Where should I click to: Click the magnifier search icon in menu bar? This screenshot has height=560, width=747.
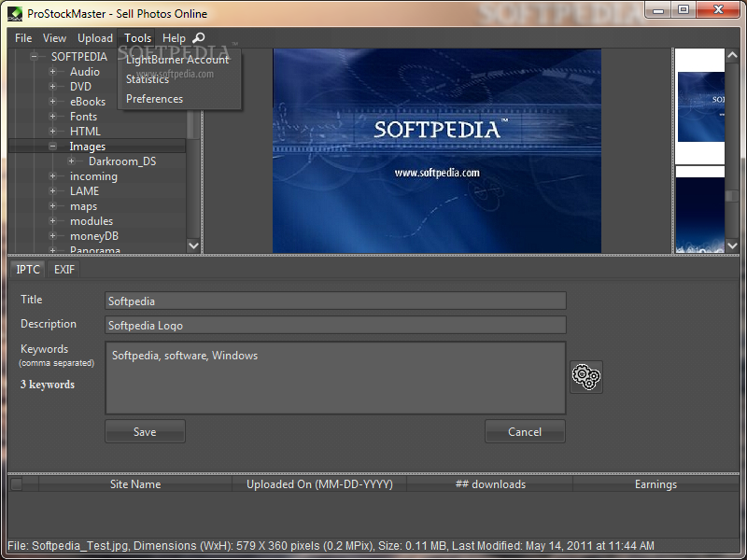coord(199,37)
